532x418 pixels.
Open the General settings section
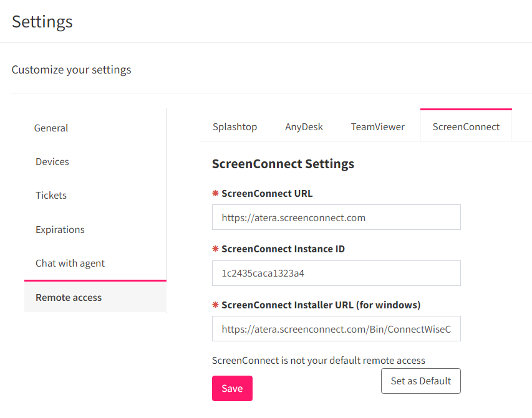click(x=51, y=128)
